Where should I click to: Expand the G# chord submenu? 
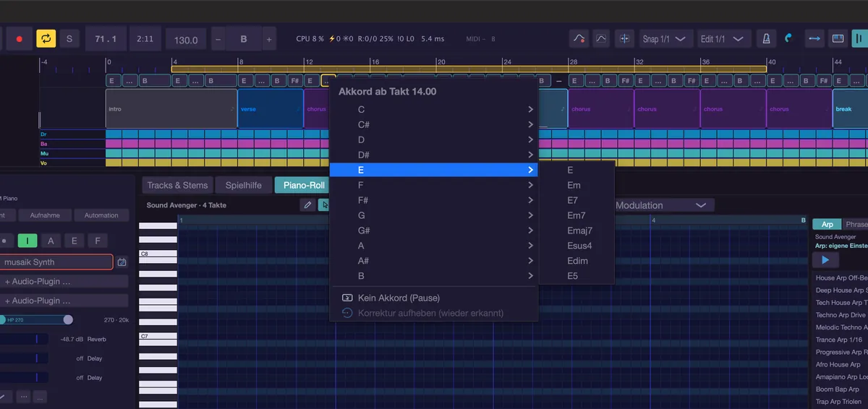click(x=434, y=231)
